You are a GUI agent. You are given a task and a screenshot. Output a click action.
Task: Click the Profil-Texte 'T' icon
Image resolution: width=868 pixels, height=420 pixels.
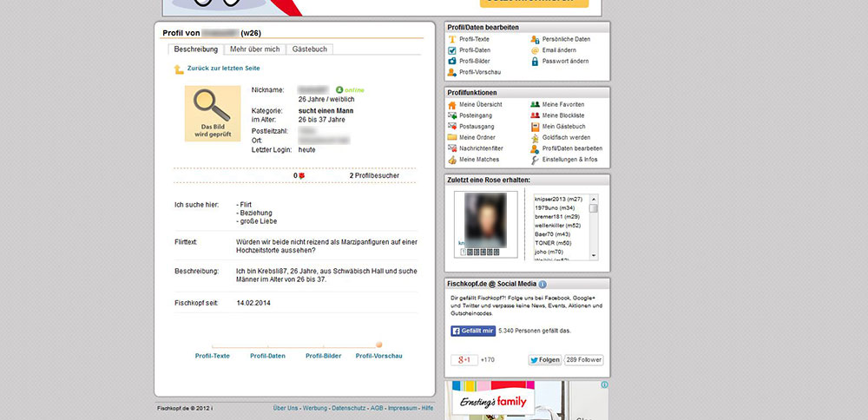(451, 39)
